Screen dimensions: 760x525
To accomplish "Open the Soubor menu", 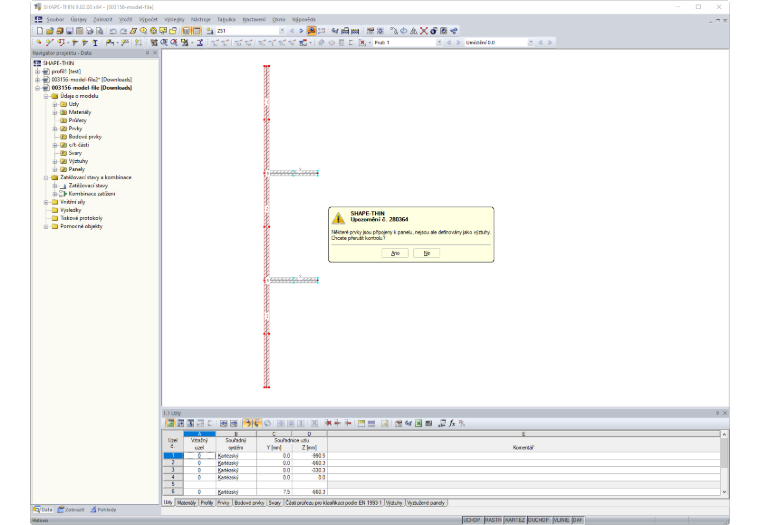I will click(55, 19).
